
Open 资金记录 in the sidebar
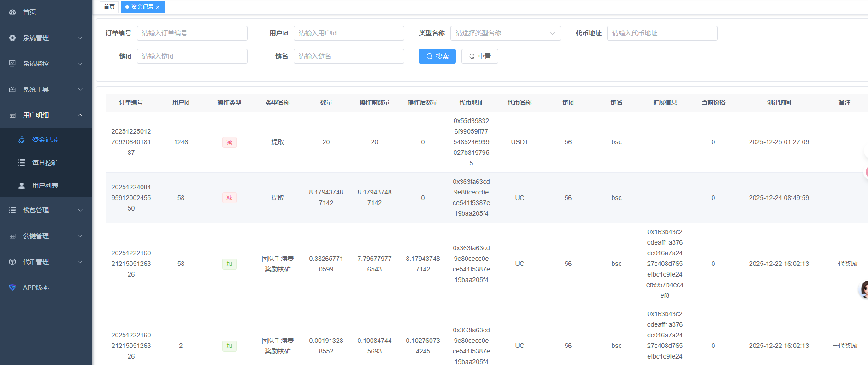click(x=45, y=140)
